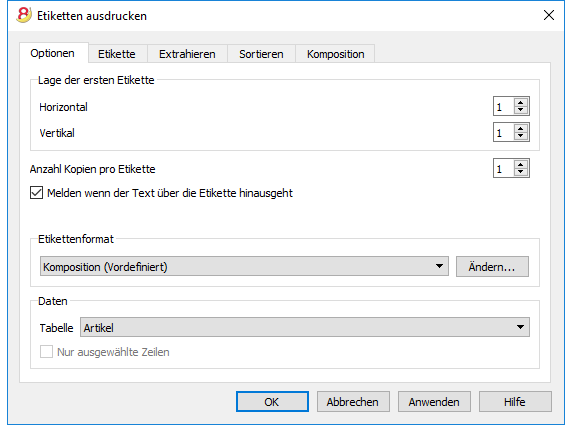Open the Extrahieren tab

[x=187, y=54]
